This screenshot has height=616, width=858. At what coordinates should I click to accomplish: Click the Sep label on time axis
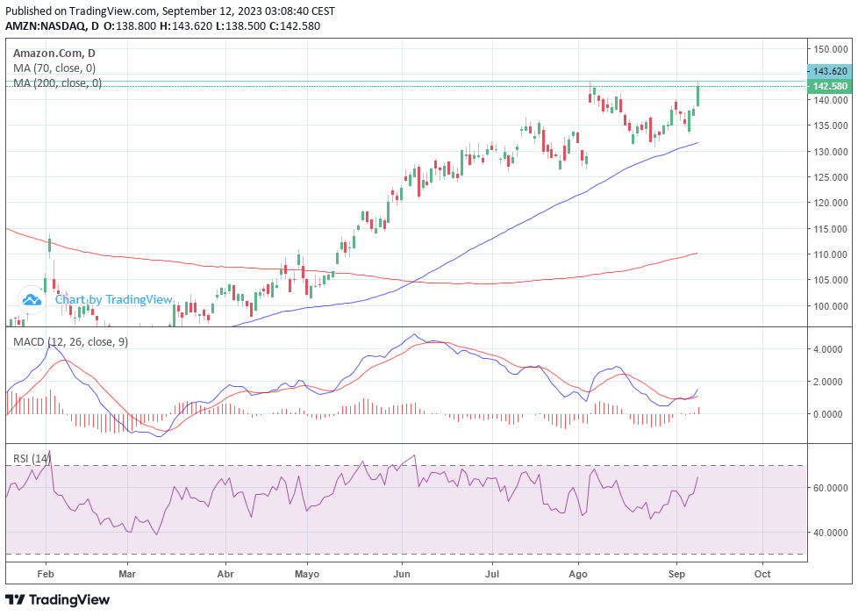coord(677,574)
